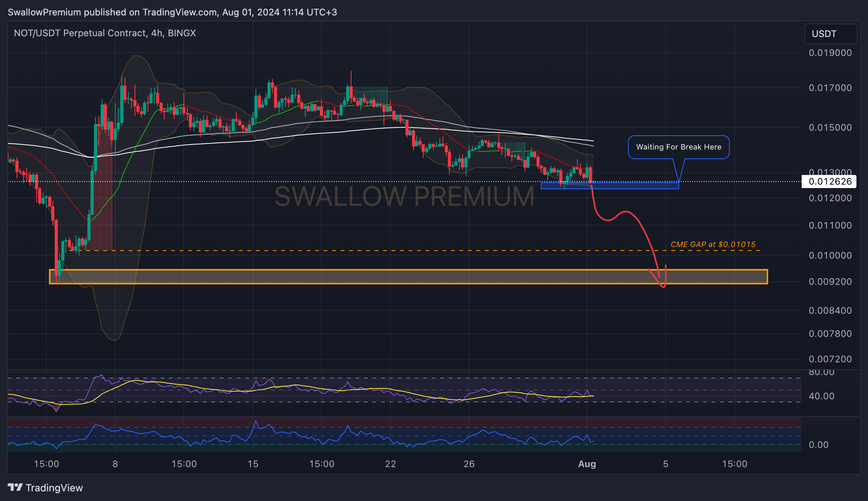Click the 0.010000 price axis label
The width and height of the screenshot is (868, 501).
click(x=830, y=256)
